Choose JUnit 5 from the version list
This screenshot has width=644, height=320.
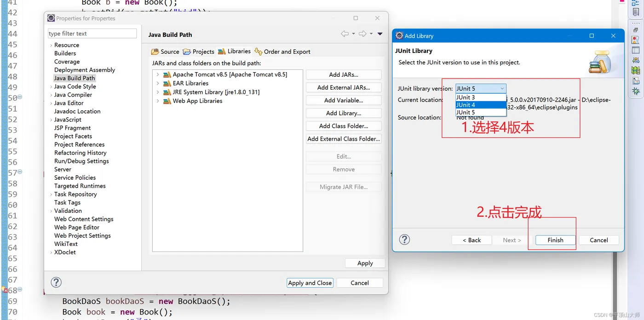(481, 112)
